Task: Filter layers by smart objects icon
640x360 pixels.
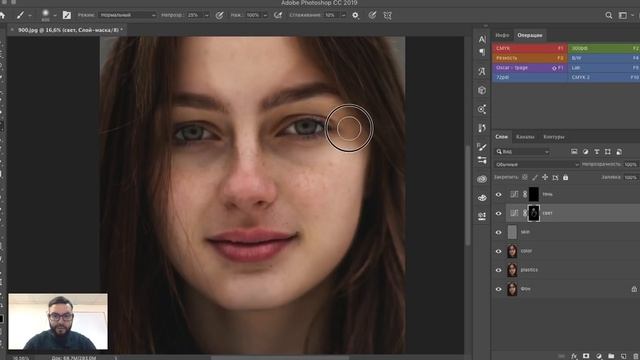Action: (619, 151)
